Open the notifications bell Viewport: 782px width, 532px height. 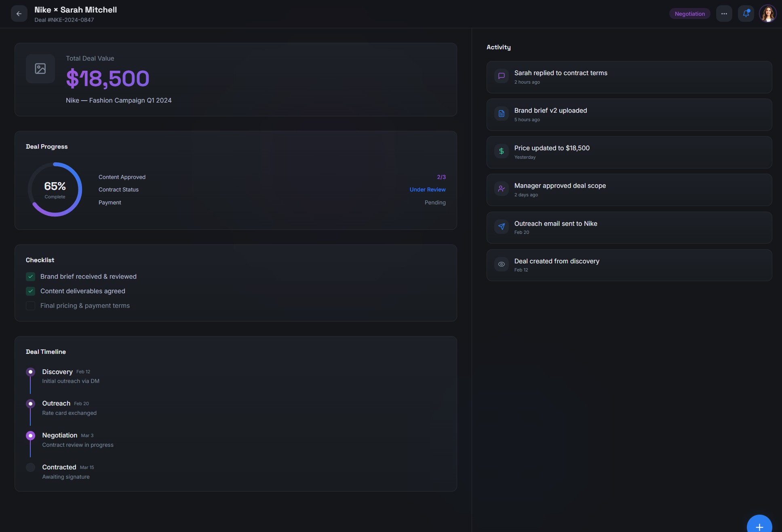(746, 14)
